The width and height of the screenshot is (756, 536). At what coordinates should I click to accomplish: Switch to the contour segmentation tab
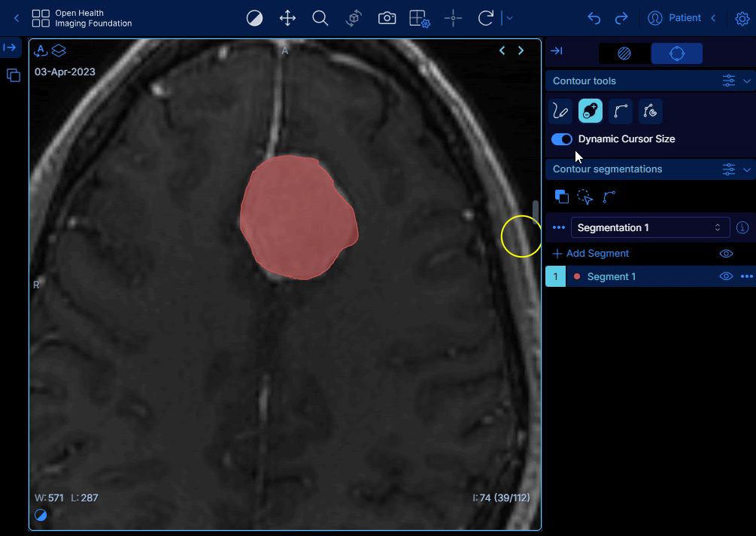[676, 53]
